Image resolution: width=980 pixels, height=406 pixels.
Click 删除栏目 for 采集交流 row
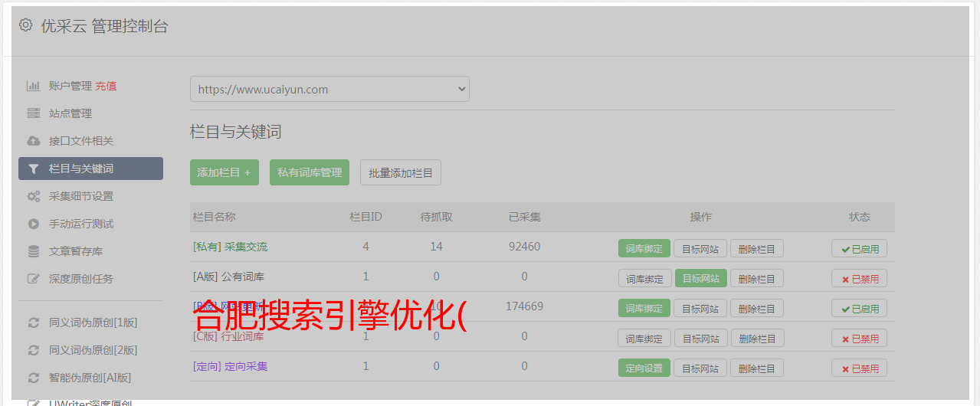click(757, 248)
